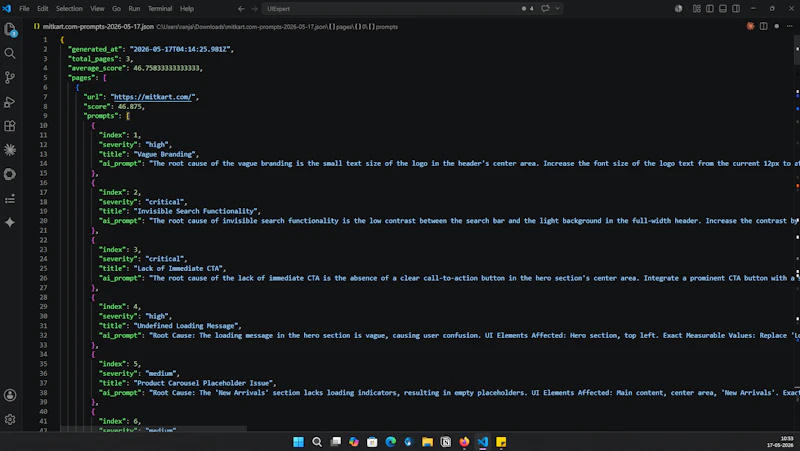Open the Claude starburst icon in activity bar
Screen dimensions: 800x451
[x=10, y=149]
